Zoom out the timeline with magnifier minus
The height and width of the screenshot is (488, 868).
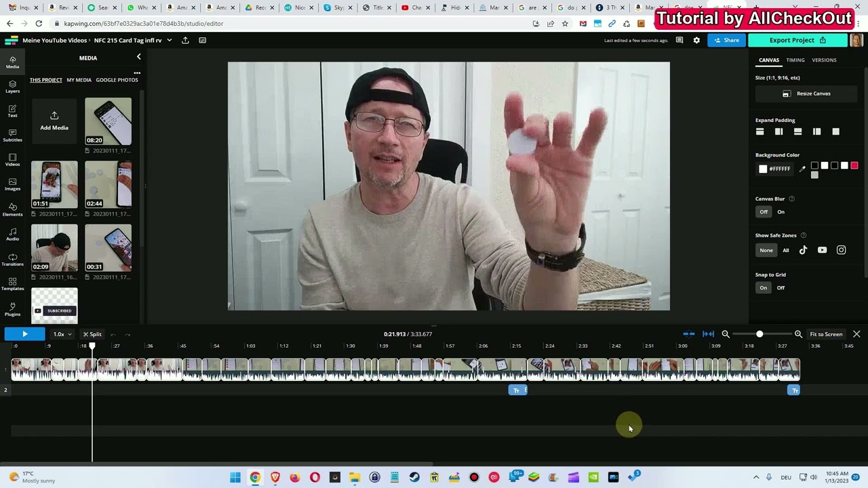(726, 334)
